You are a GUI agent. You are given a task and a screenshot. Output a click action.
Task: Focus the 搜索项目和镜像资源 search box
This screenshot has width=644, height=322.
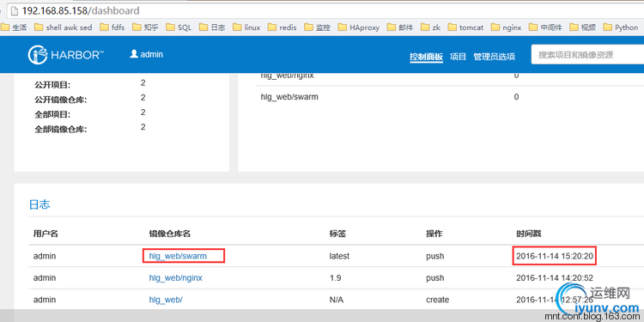(x=587, y=55)
